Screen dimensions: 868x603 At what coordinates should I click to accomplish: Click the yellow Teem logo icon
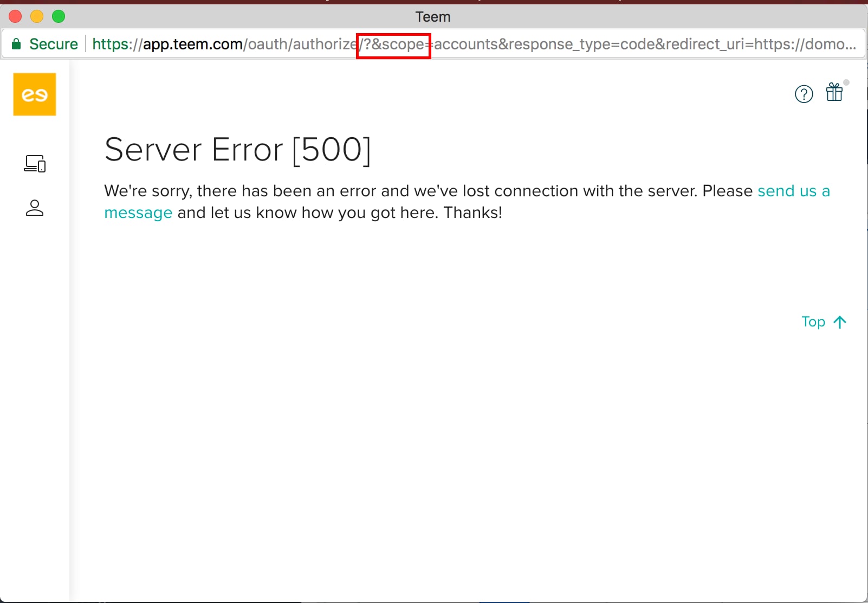35,94
